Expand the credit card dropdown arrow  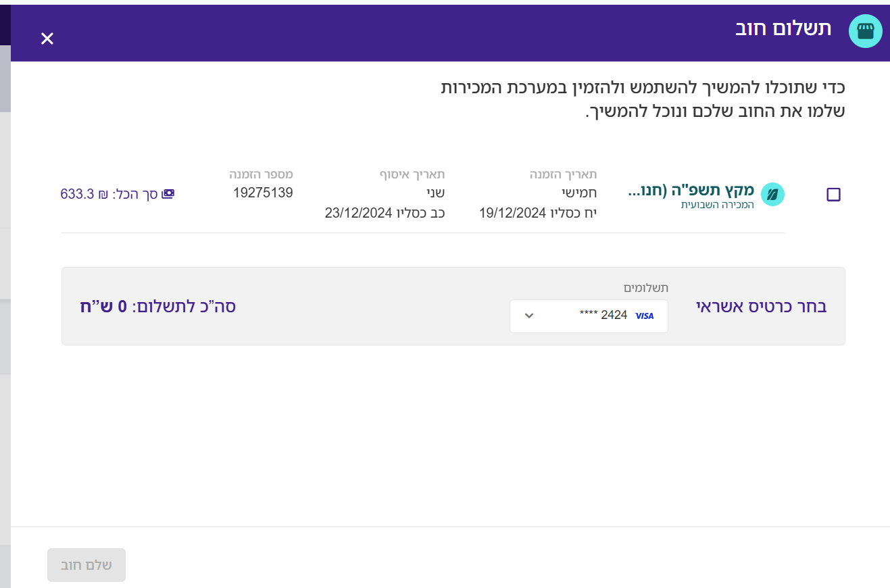tap(529, 316)
